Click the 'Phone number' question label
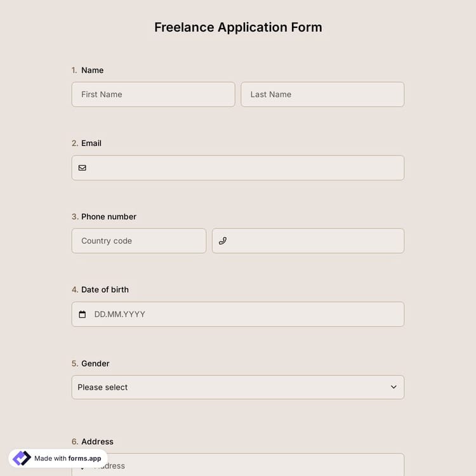The image size is (476, 476). pos(109,216)
